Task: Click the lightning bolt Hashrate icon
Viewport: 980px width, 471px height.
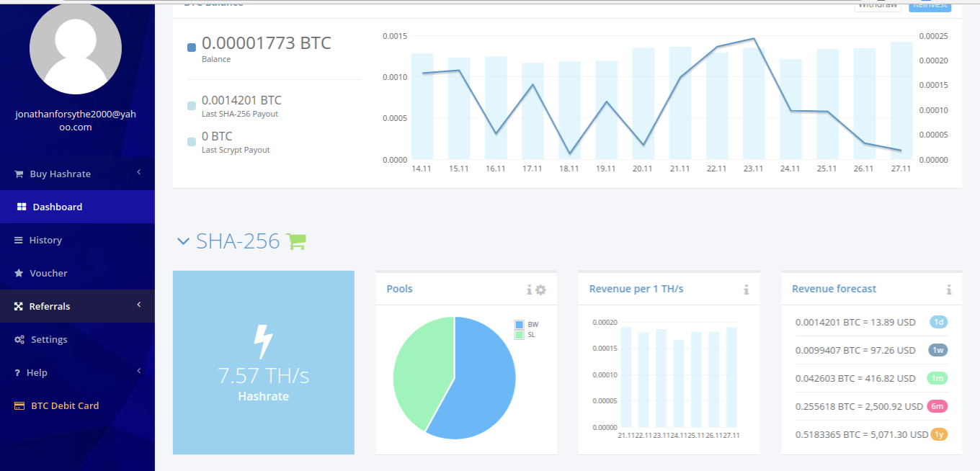Action: pyautogui.click(x=264, y=342)
